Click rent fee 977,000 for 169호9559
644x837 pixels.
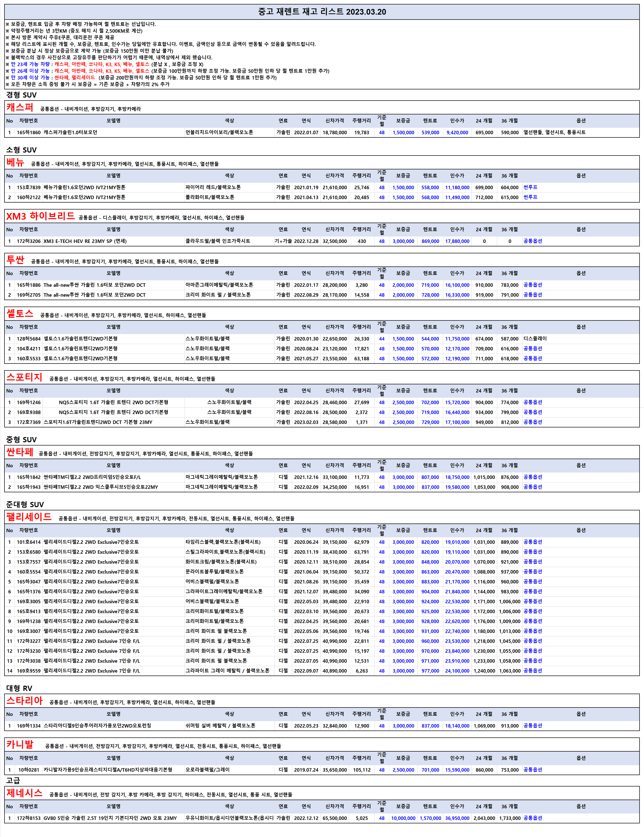pos(430,671)
